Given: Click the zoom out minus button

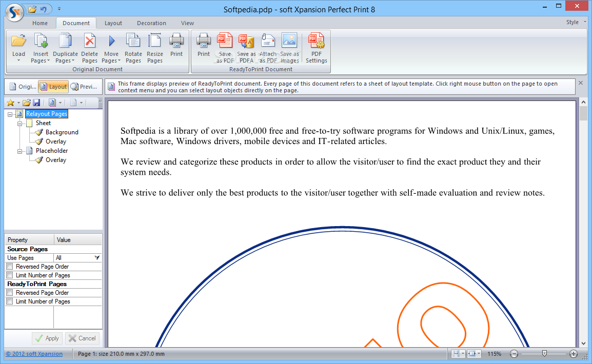Looking at the screenshot, I should coord(514,354).
